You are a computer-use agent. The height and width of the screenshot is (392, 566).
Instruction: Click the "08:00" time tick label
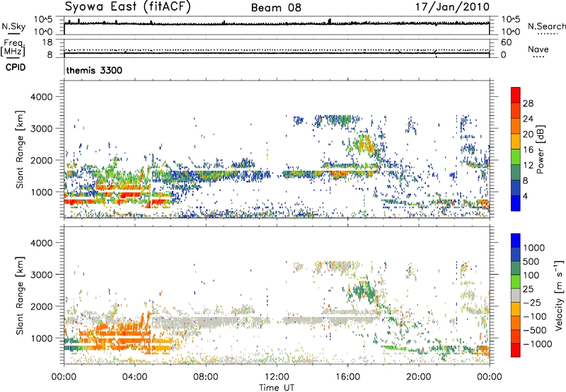pyautogui.click(x=206, y=377)
